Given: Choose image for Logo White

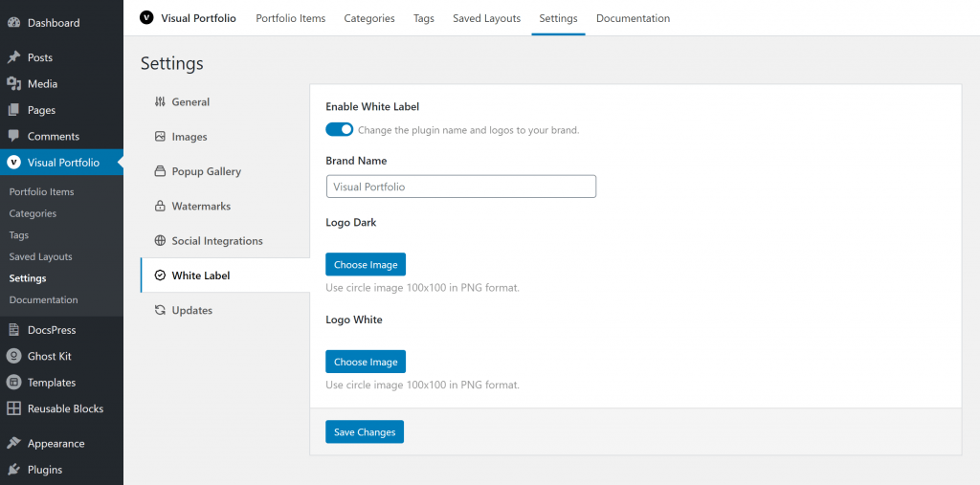Looking at the screenshot, I should pos(366,362).
